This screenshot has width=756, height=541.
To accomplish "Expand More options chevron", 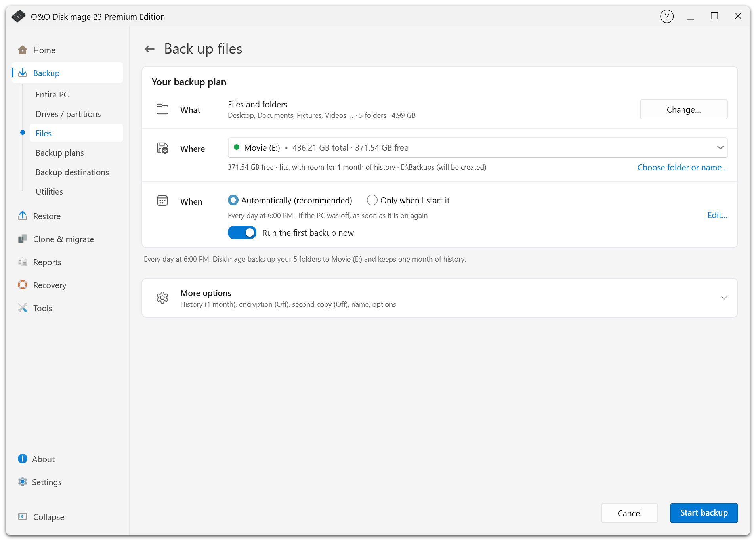I will (x=724, y=298).
